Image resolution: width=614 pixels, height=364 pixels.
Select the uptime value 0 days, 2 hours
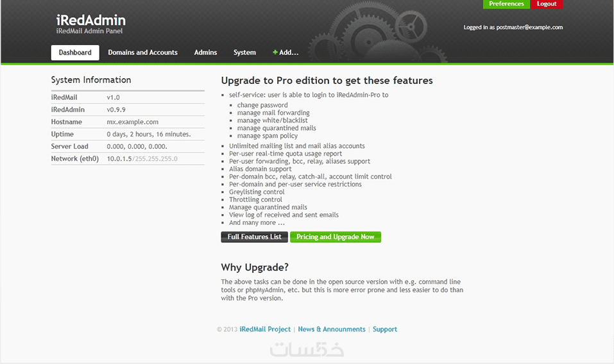[x=149, y=134]
